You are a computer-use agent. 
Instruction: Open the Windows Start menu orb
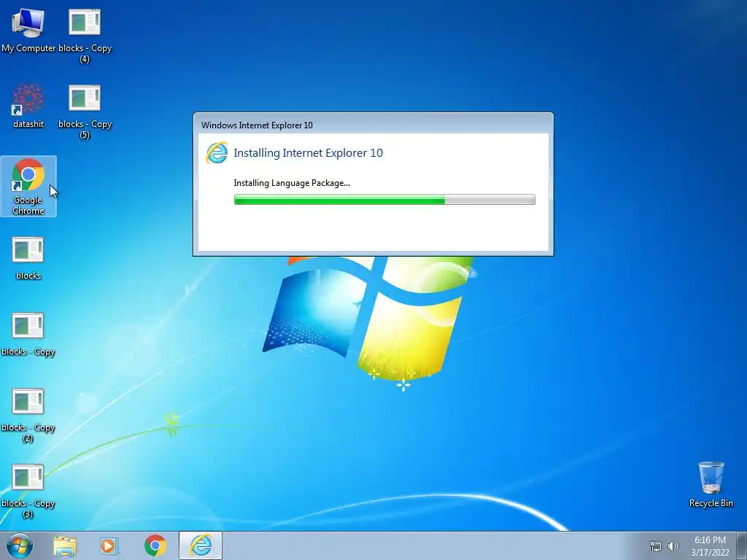[x=20, y=545]
